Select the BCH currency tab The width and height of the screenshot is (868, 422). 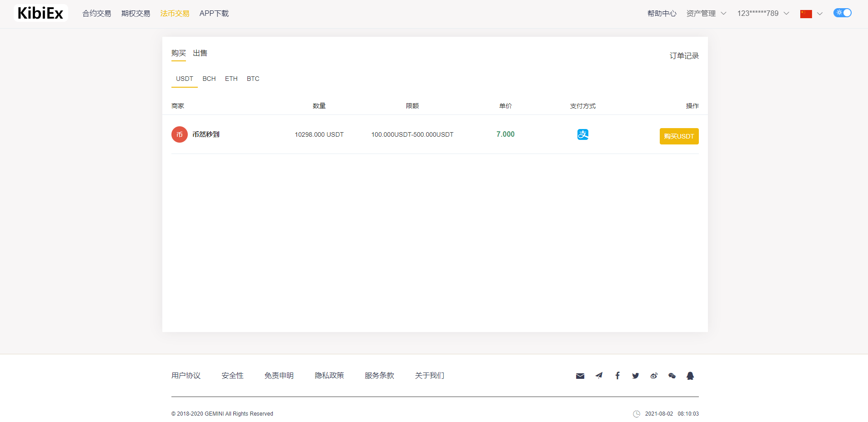[x=209, y=79]
